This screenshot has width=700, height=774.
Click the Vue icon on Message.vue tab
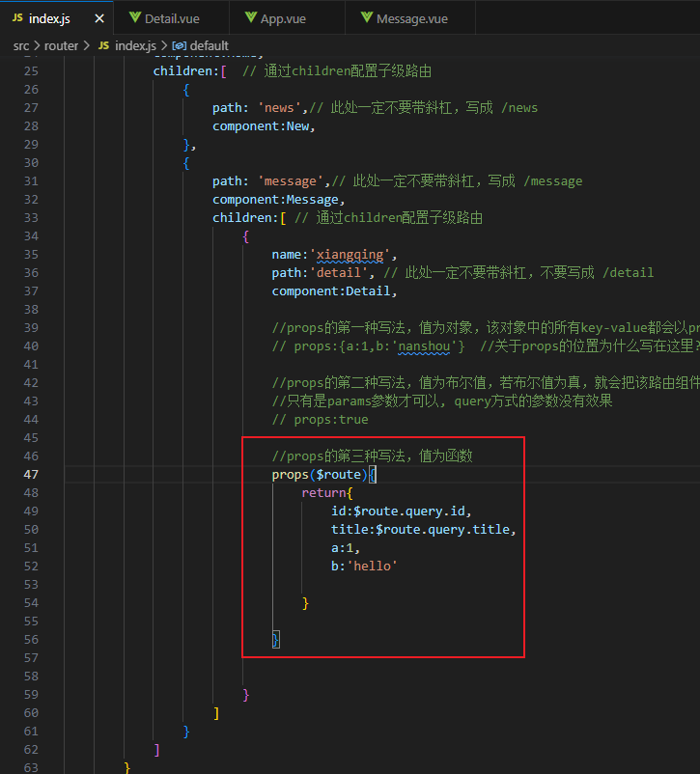(367, 17)
